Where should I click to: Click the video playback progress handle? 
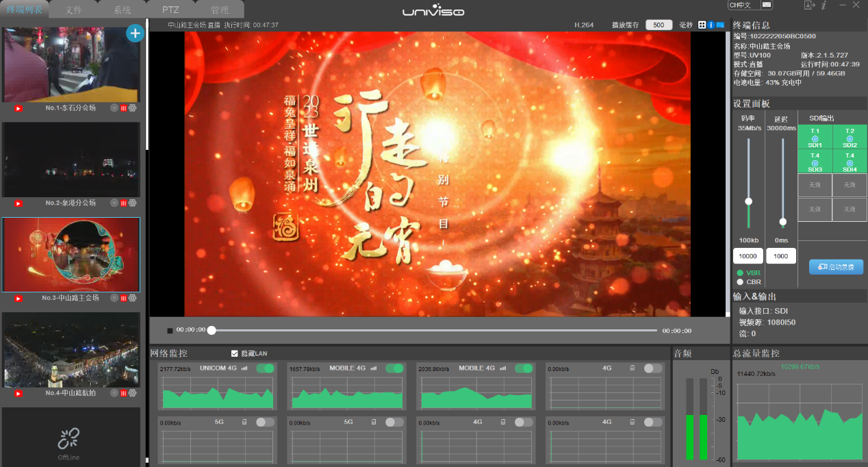pyautogui.click(x=212, y=331)
